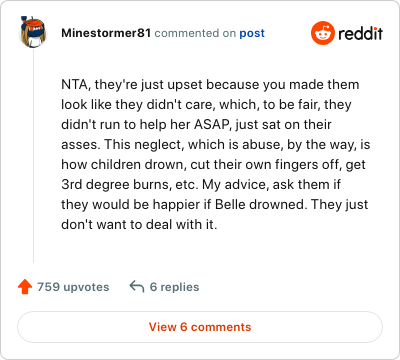The height and width of the screenshot is (360, 400).
Task: Click the last line "don't want to deal with it."
Action: coord(139,225)
